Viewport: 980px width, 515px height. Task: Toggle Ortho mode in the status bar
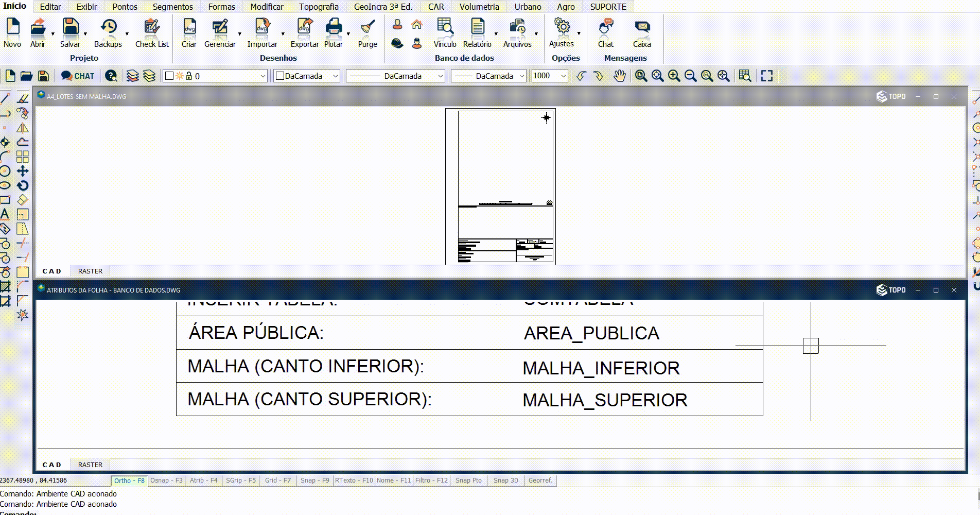coord(130,480)
